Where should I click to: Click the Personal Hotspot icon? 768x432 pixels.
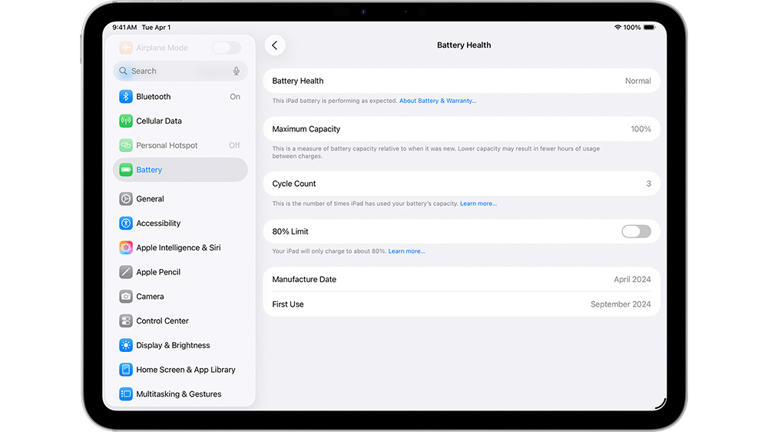pos(126,145)
